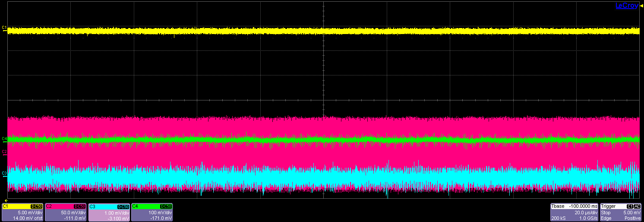This screenshot has height=222, width=644.
Task: Click the pink C2 ground level marker
Action: coord(4,152)
